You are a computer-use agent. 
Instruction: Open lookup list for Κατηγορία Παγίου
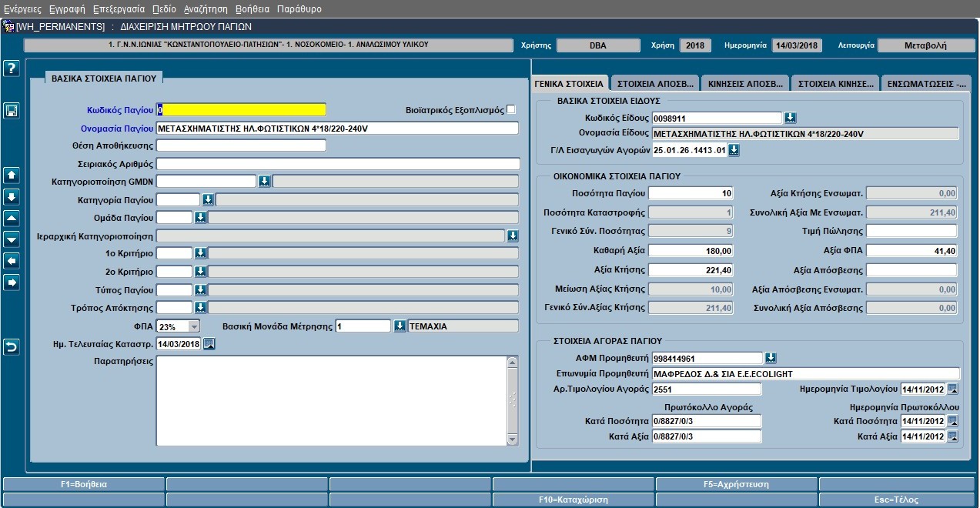point(207,199)
